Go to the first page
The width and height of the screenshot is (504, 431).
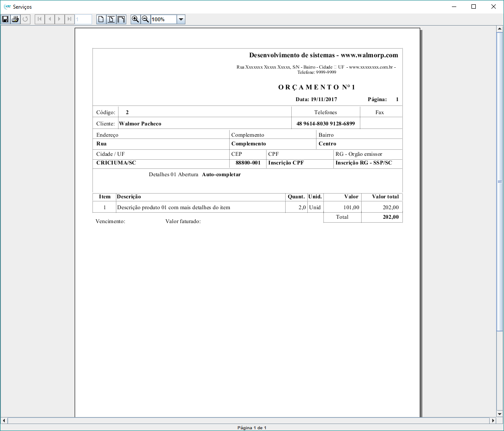40,19
